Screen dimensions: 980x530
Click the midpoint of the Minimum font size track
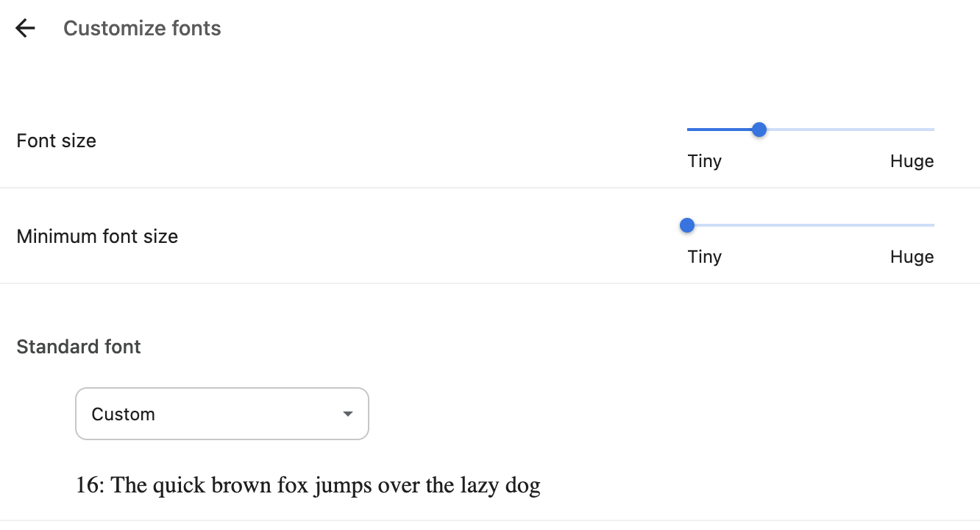(x=811, y=225)
